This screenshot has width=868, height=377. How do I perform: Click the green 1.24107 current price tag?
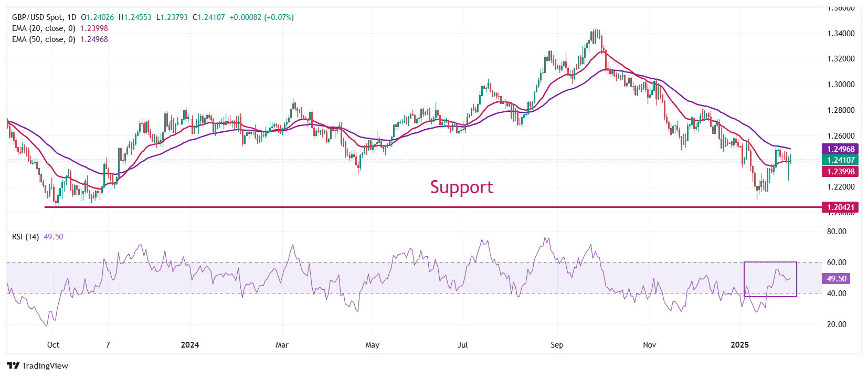841,160
